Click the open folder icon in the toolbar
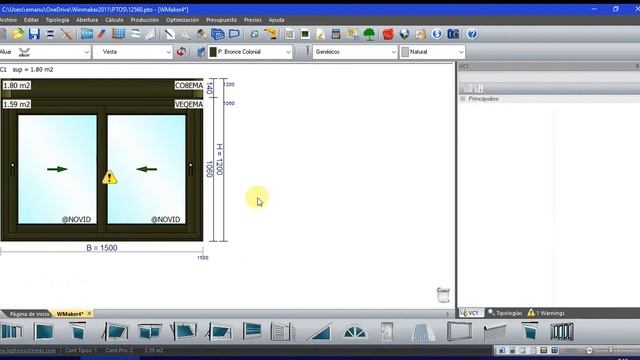The width and height of the screenshot is (640, 360). pyautogui.click(x=18, y=34)
